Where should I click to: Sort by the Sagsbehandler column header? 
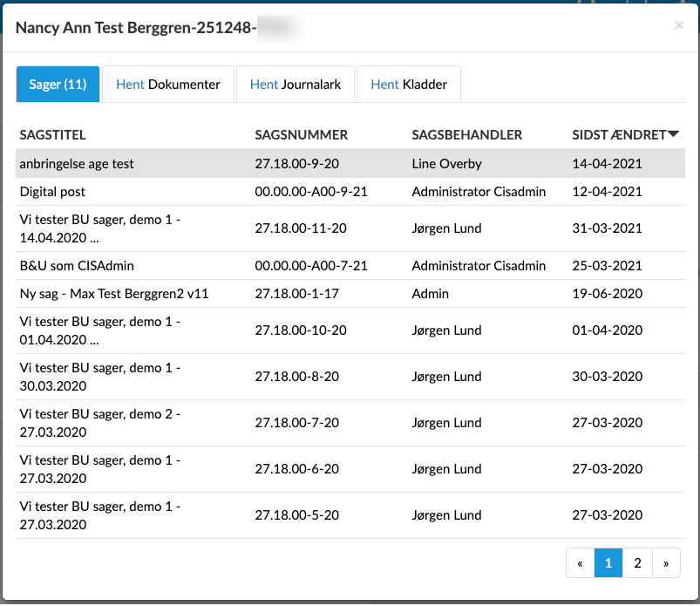tap(466, 135)
